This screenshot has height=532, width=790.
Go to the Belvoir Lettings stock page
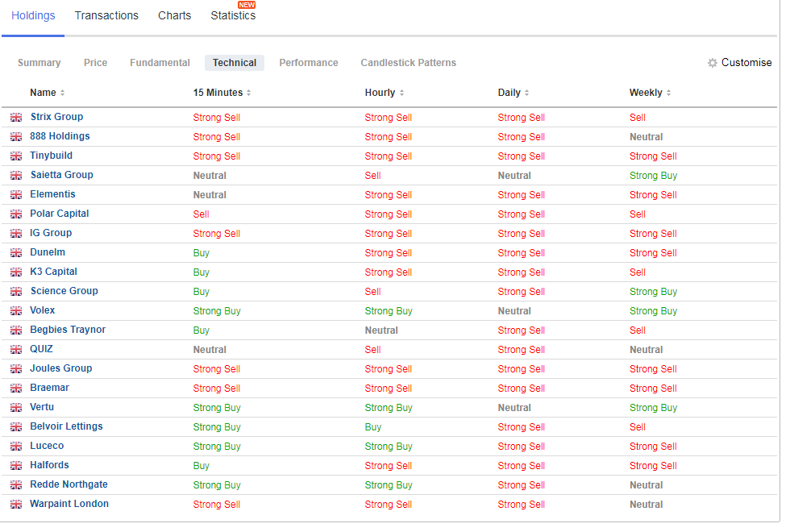(66, 426)
